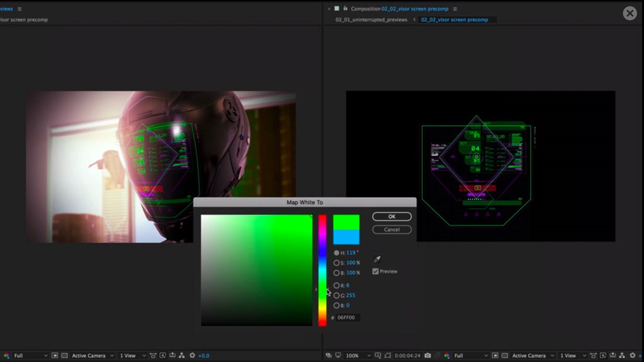Viewport: 644px width, 362px height.
Task: Open show channel RGB icon in right viewer
Action: pyautogui.click(x=447, y=356)
